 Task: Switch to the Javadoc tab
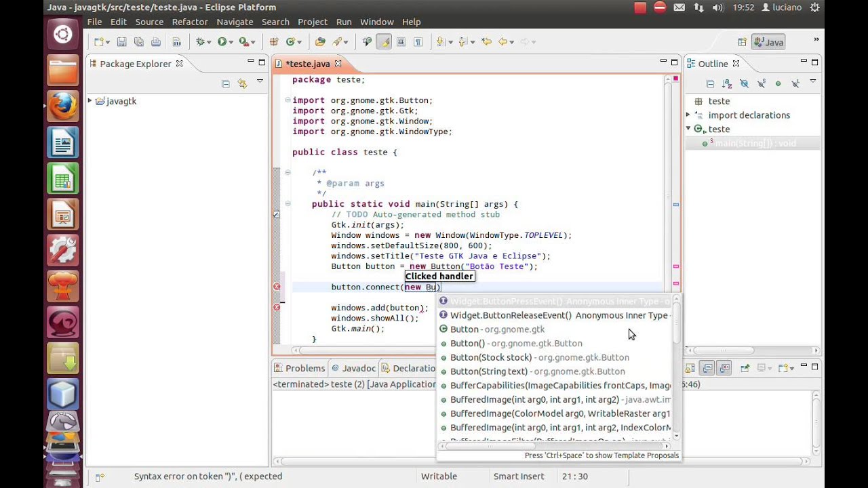pos(353,368)
